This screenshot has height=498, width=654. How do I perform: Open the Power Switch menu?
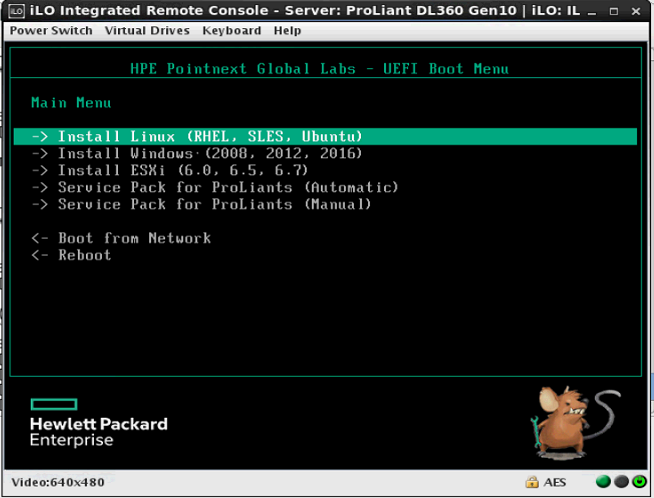[x=51, y=30]
